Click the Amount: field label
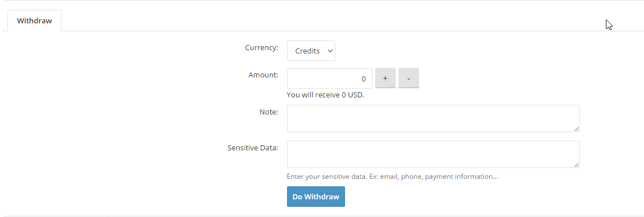Screen dimensions: 644x217 pos(263,75)
